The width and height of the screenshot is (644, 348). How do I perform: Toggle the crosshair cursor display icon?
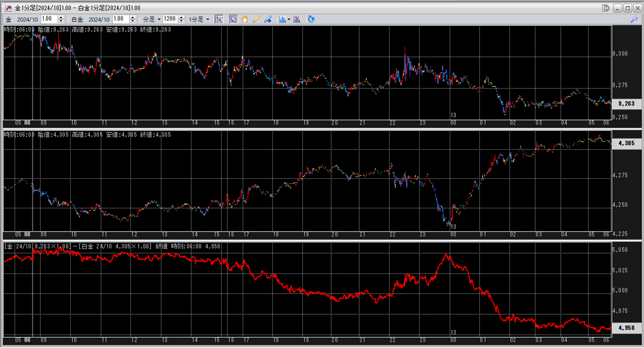(219, 20)
